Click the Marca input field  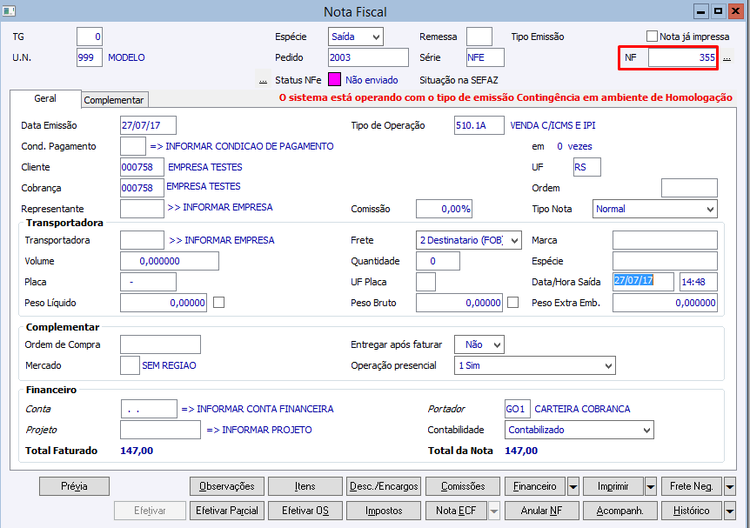665,240
